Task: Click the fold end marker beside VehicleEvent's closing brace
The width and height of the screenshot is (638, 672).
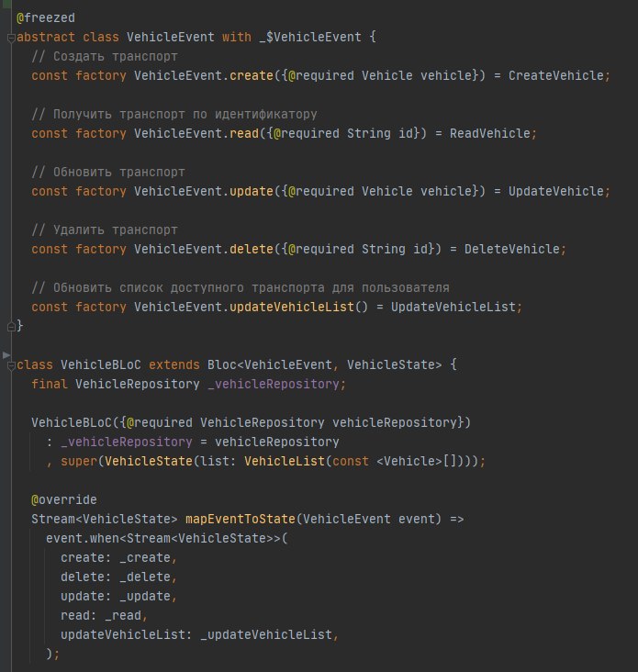Action: point(12,327)
